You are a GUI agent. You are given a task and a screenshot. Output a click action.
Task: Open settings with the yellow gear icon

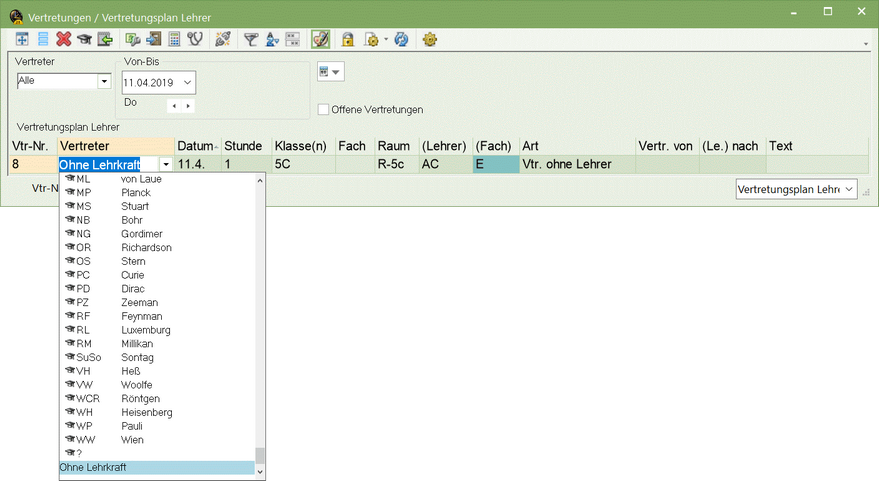[x=430, y=39]
